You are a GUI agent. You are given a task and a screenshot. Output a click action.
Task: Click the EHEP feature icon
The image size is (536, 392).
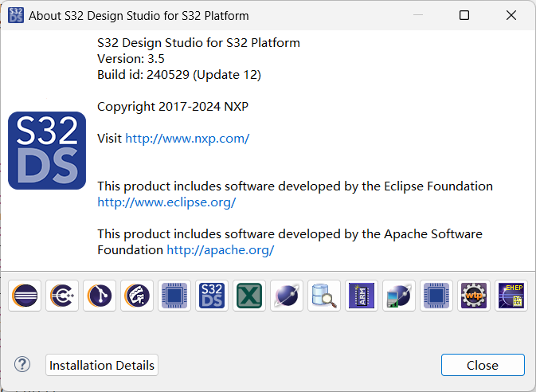coord(511,296)
